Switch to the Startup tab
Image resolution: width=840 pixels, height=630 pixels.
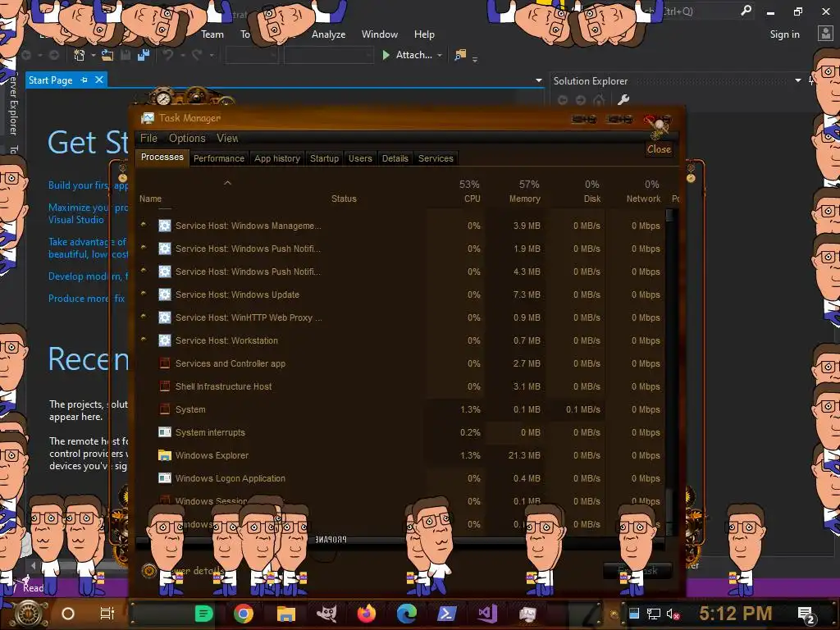coord(324,158)
